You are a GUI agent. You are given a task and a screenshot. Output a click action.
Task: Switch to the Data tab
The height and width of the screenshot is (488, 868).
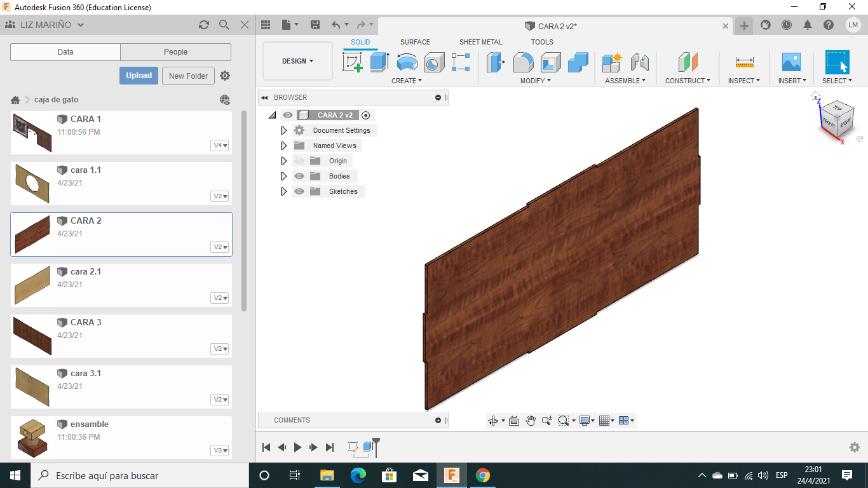65,52
